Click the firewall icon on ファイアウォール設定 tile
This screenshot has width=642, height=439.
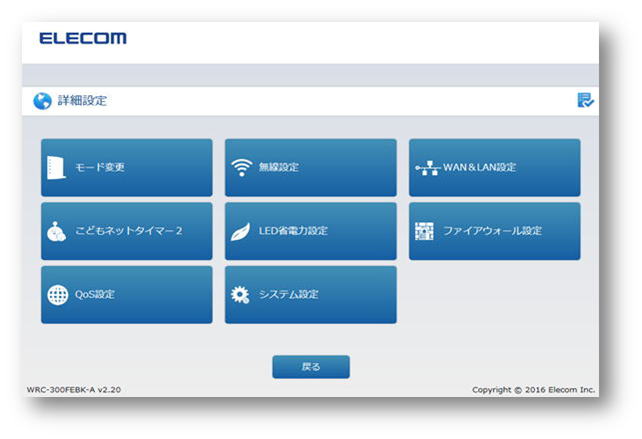click(424, 231)
